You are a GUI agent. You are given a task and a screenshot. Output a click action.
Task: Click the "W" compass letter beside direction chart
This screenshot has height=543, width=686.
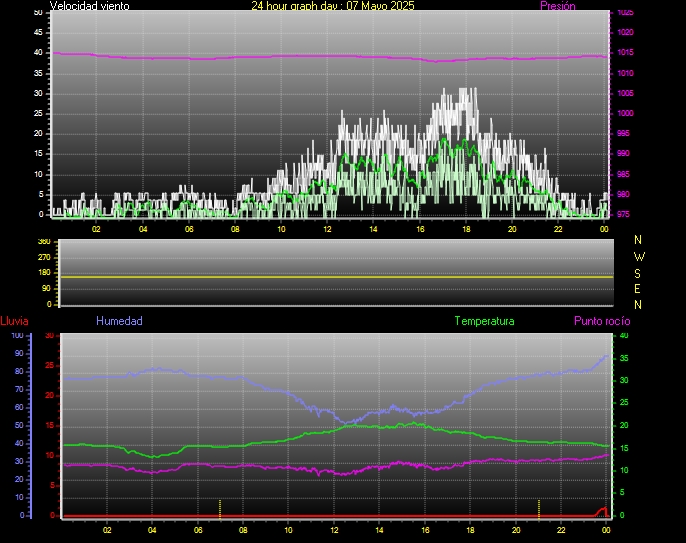point(639,257)
